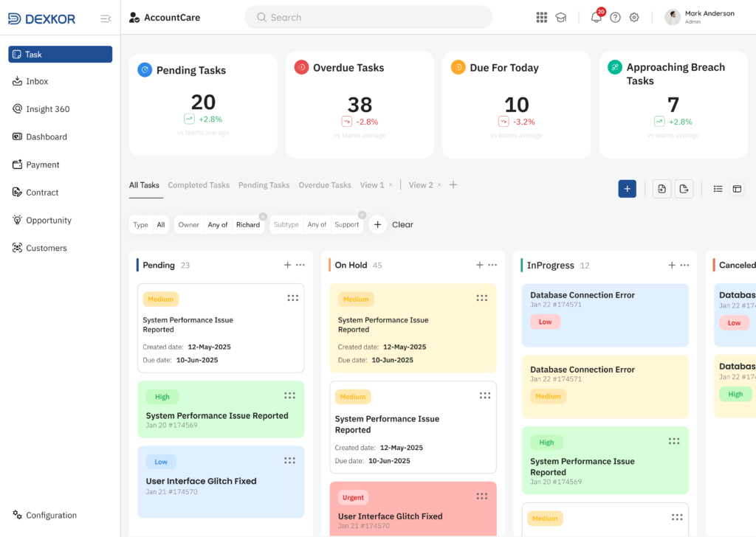Collapse the sidebar using the menu icon
Screen dimensions: 756x537
106,19
